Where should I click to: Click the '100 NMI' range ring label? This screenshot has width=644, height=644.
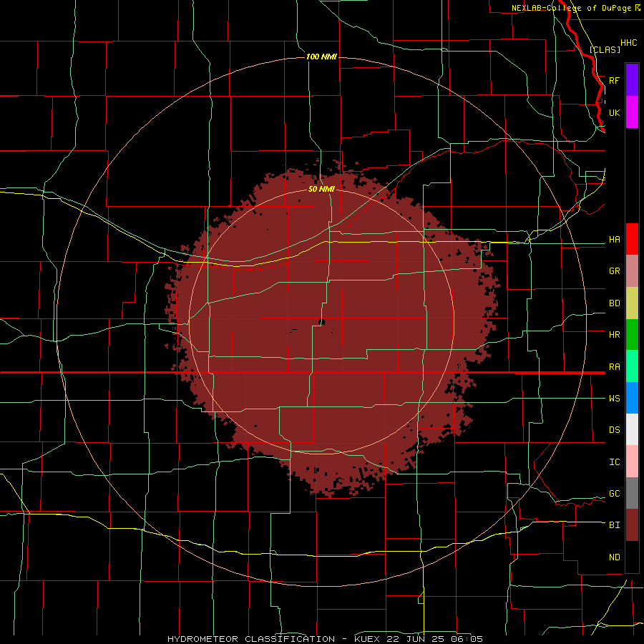(x=321, y=57)
